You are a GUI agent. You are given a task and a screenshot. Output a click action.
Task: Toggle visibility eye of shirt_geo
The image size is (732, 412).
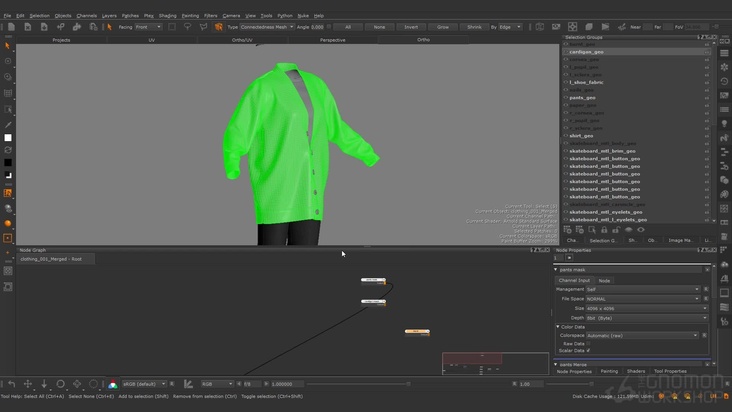pyautogui.click(x=566, y=136)
